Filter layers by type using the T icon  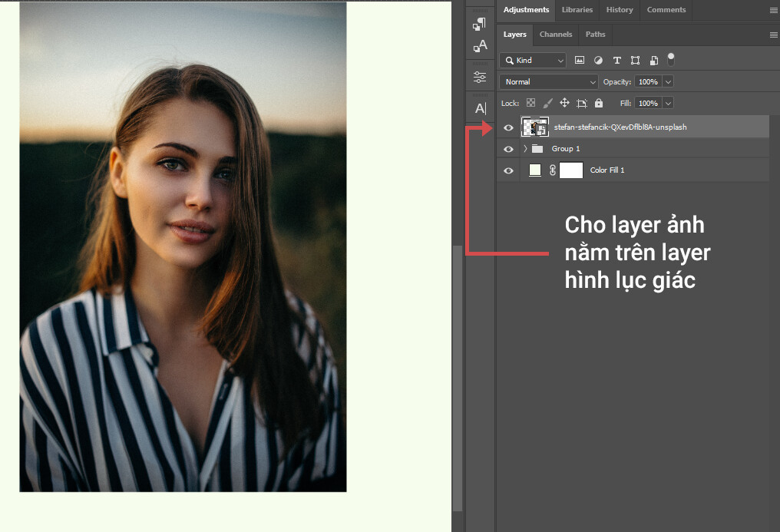click(616, 60)
